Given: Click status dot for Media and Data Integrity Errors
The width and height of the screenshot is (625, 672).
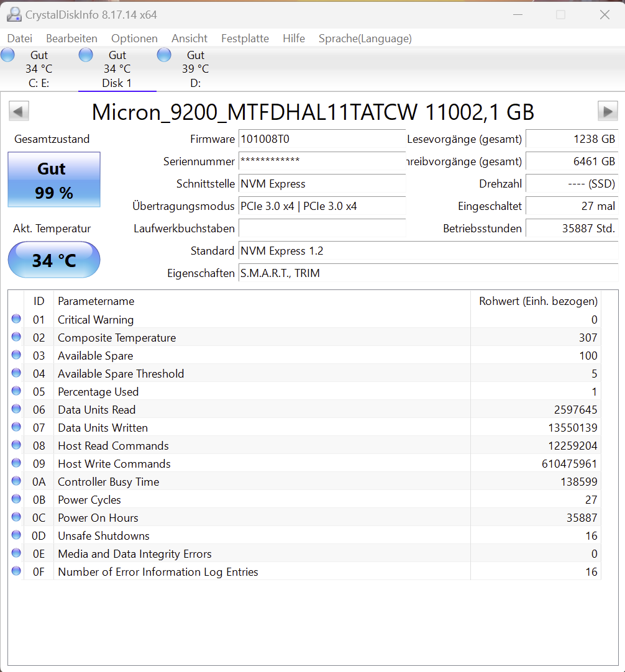Looking at the screenshot, I should (x=16, y=553).
